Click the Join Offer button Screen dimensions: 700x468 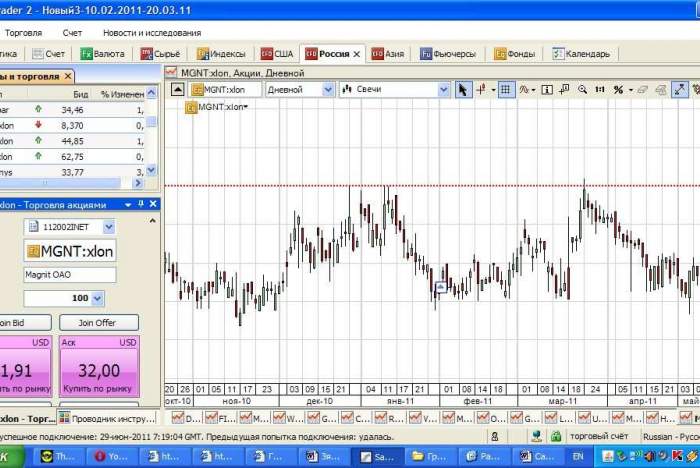click(98, 323)
